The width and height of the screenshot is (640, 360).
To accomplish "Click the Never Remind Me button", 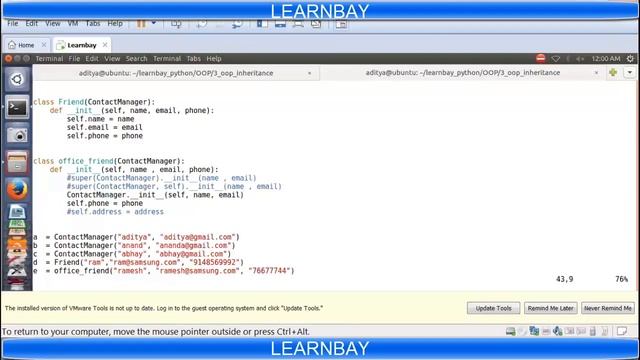I will 608,308.
